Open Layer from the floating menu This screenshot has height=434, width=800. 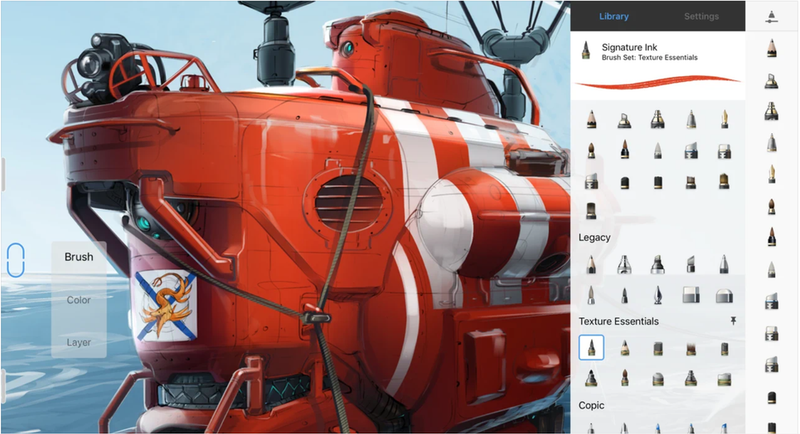(x=79, y=342)
